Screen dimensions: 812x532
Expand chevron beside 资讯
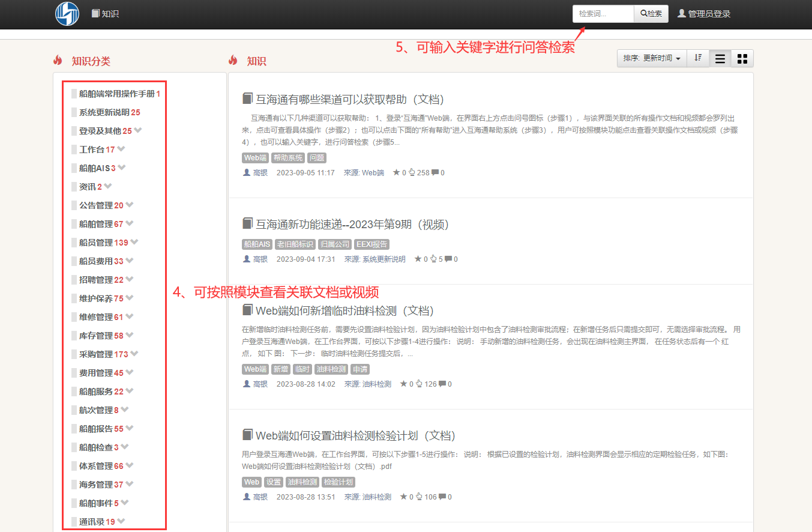(x=108, y=186)
